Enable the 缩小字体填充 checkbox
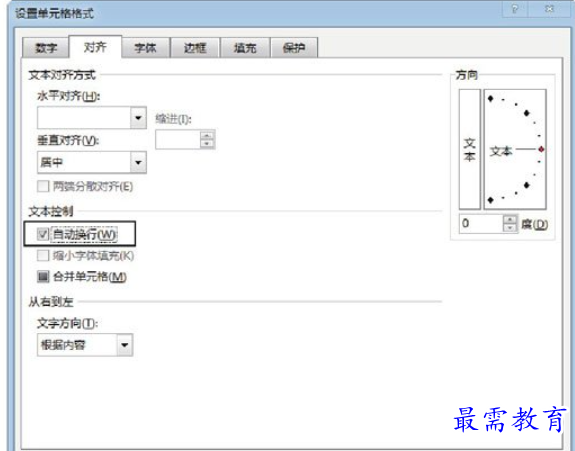Screen dimensions: 575x451 (x=43, y=255)
